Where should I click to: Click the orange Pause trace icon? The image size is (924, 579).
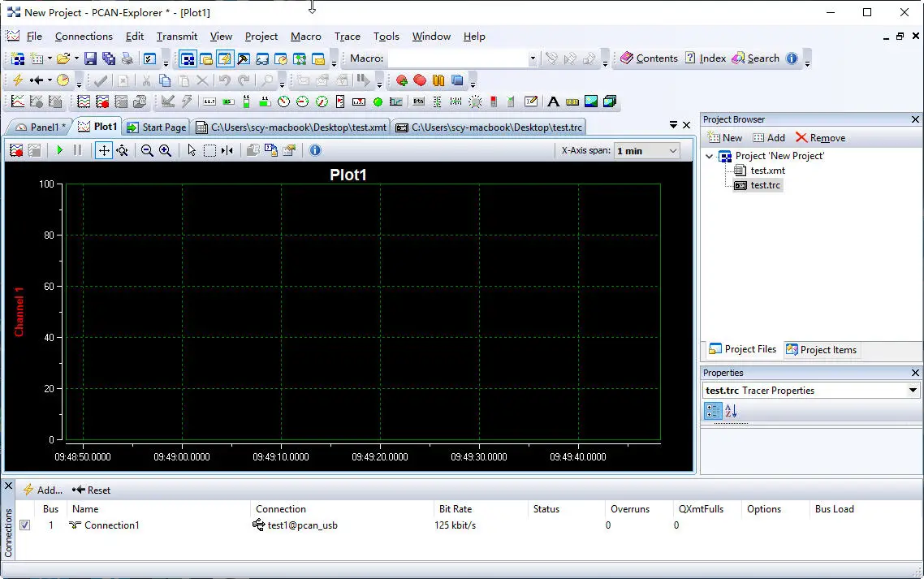point(438,80)
